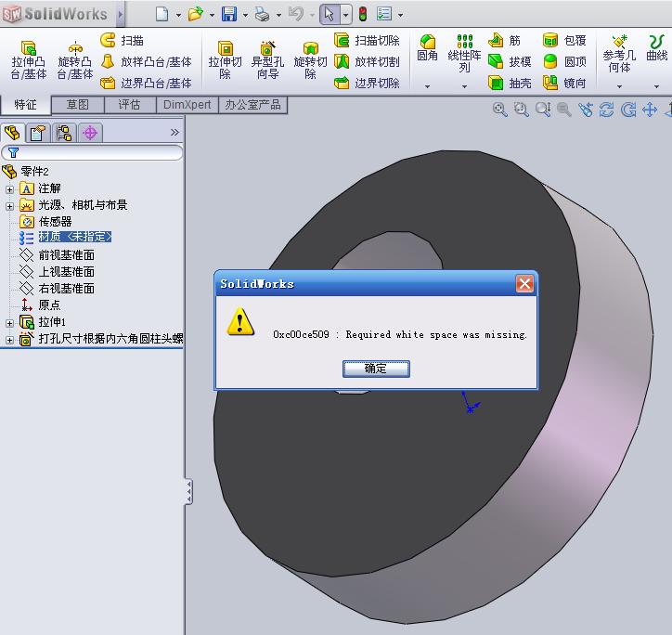Click the zoom to area icon
Image resolution: width=672 pixels, height=635 pixels.
pos(521,110)
